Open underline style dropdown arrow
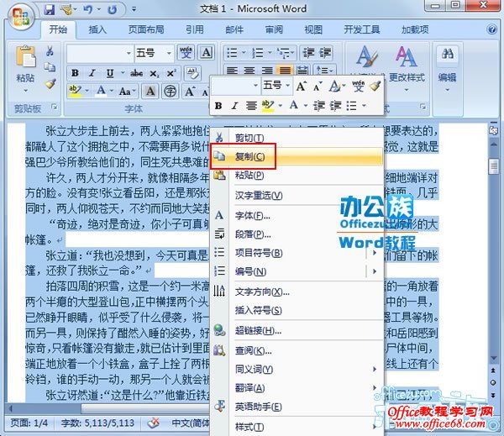The width and height of the screenshot is (504, 436). click(123, 73)
